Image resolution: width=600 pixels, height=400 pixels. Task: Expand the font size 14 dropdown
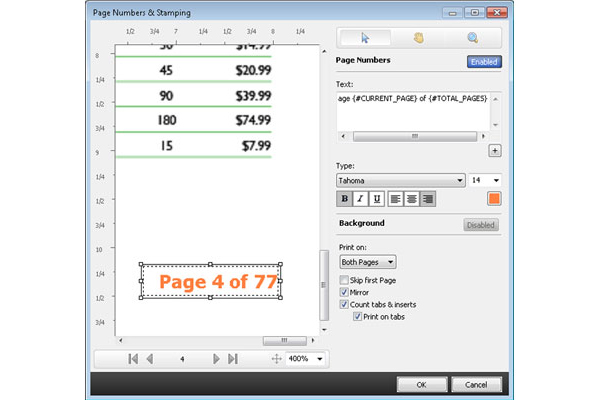point(486,180)
